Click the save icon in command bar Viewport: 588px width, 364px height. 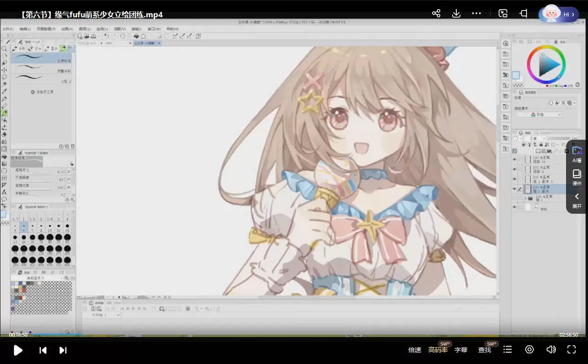pyautogui.click(x=93, y=36)
